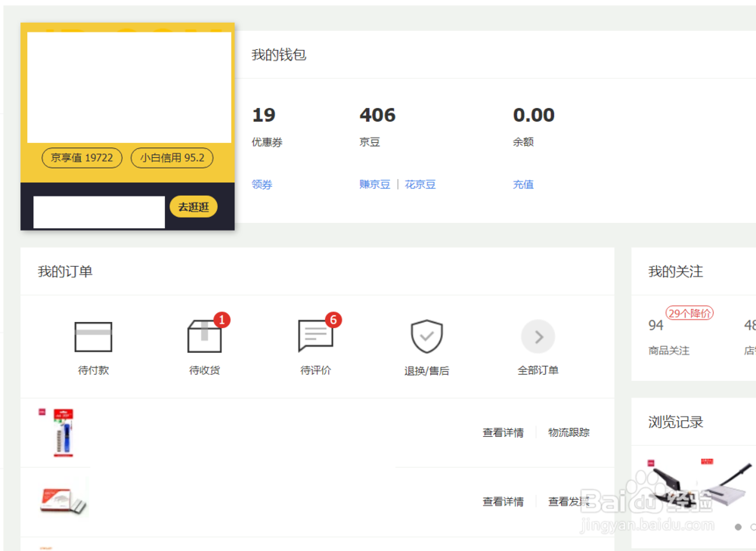Viewport: 756px width, 551px height.
Task: Select the 小白信用 95.2 pill
Action: coord(172,158)
